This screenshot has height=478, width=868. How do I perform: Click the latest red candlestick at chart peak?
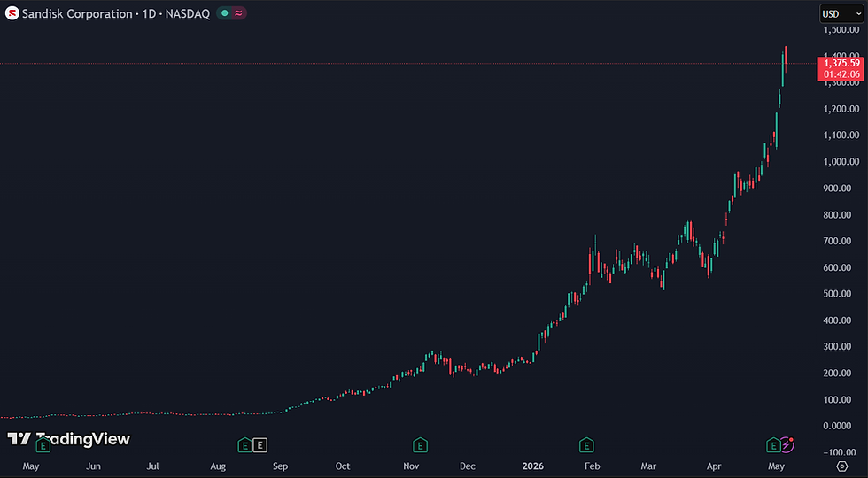786,60
